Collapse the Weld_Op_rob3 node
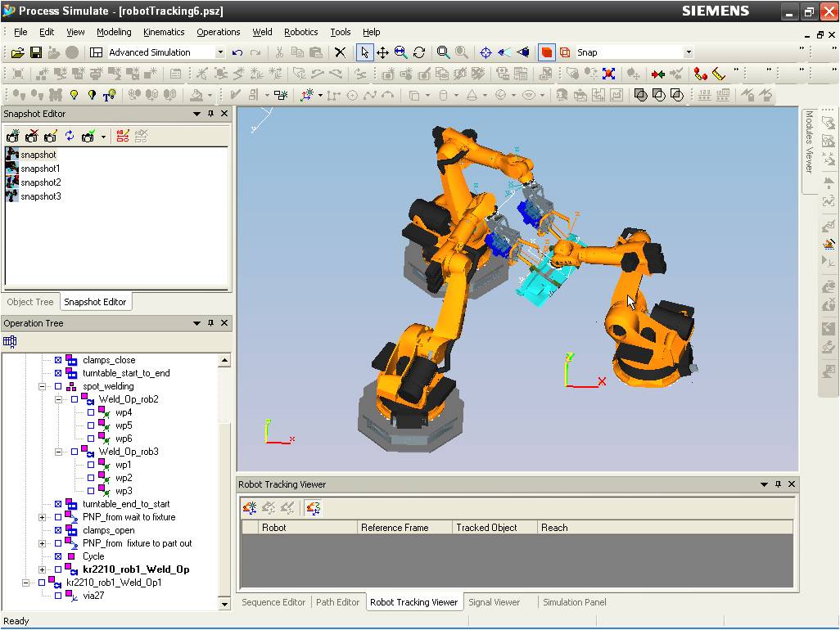The width and height of the screenshot is (840, 630). click(x=58, y=452)
